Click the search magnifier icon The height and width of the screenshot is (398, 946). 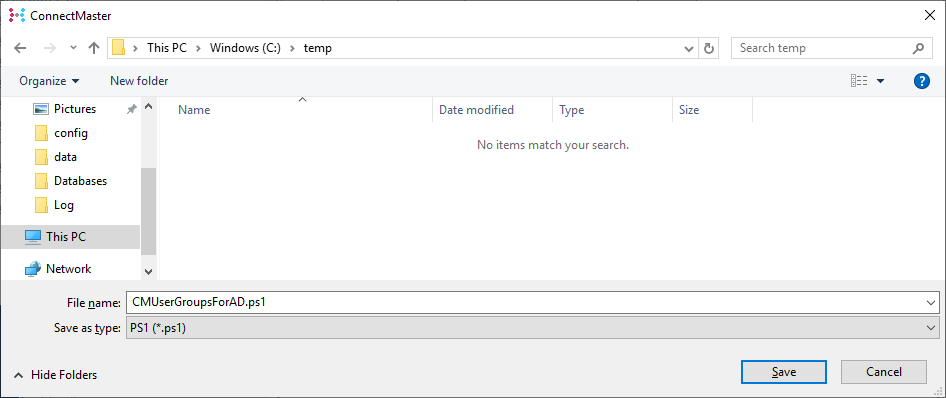(x=918, y=48)
